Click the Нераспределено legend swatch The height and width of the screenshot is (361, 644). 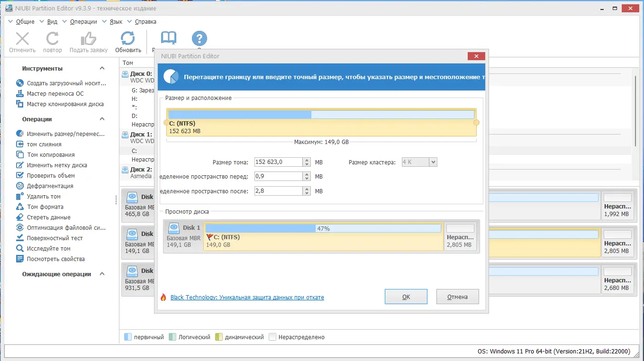[x=272, y=337]
